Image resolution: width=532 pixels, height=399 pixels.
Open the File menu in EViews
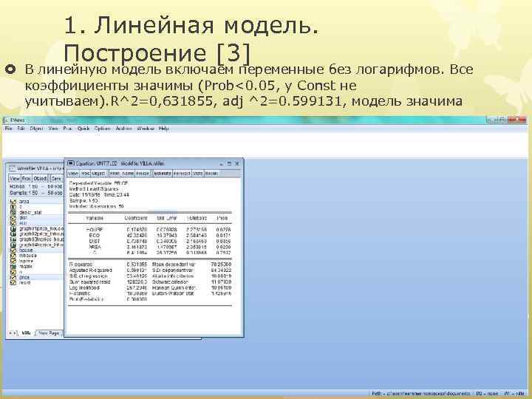tap(8, 129)
